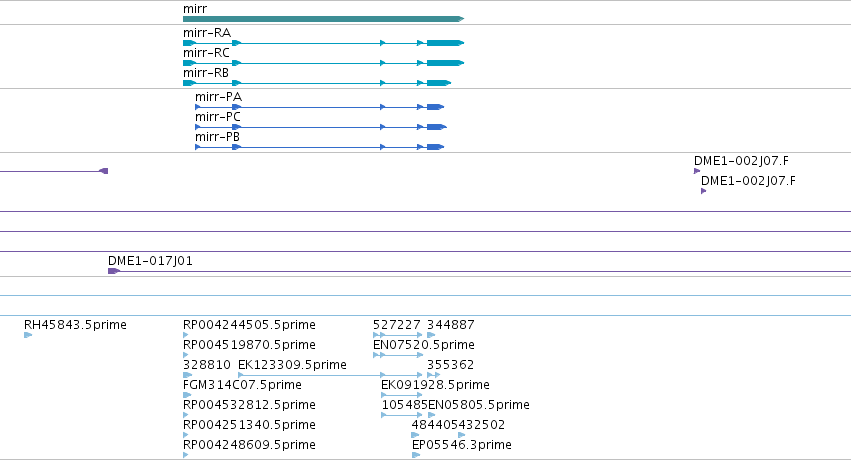Click the mirr-PC coding end block
Viewport: 851px width, 460px height.
pos(436,127)
